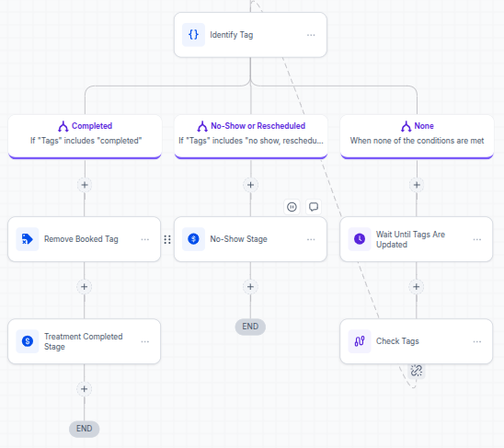Click the END marker under No-Show Stage
The image size is (504, 448).
[250, 327]
